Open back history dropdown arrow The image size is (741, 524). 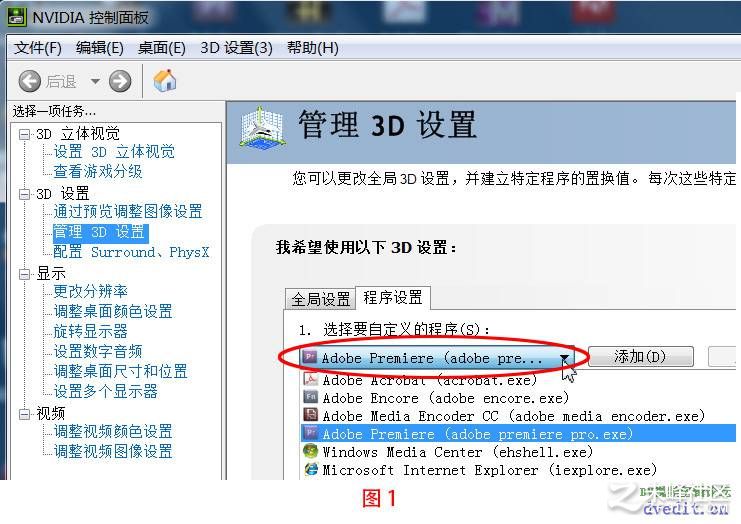(x=95, y=81)
